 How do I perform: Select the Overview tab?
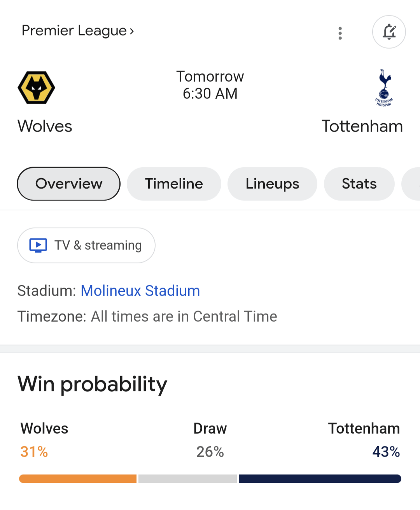(x=69, y=184)
